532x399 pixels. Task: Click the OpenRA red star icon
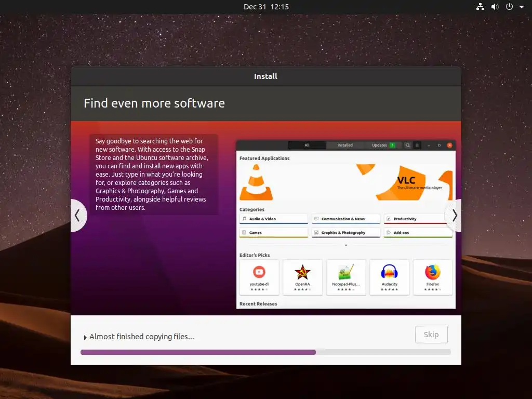(x=302, y=272)
